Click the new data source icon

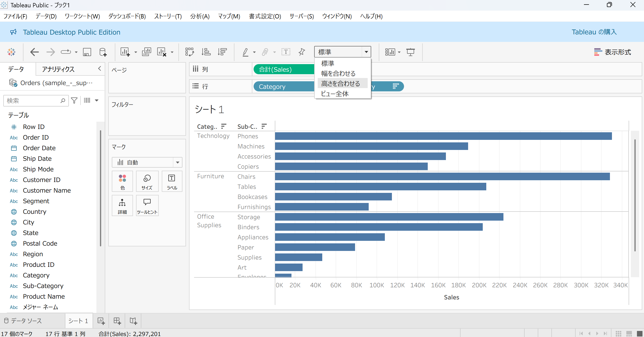[x=103, y=52]
